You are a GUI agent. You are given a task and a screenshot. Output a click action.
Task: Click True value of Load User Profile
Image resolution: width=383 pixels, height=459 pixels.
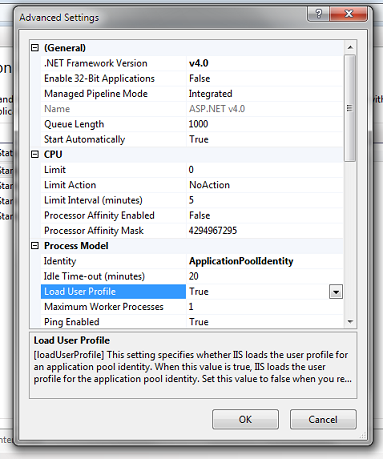(x=199, y=292)
